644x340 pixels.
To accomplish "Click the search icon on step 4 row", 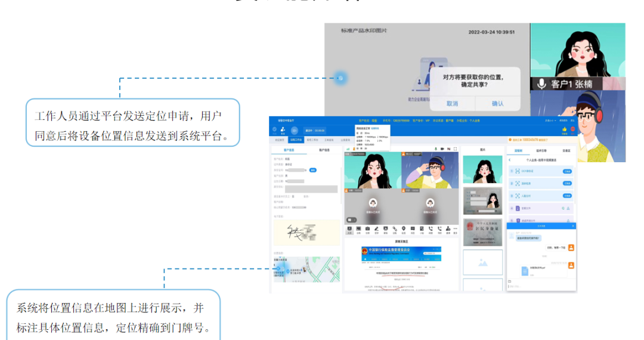I will point(563,208).
